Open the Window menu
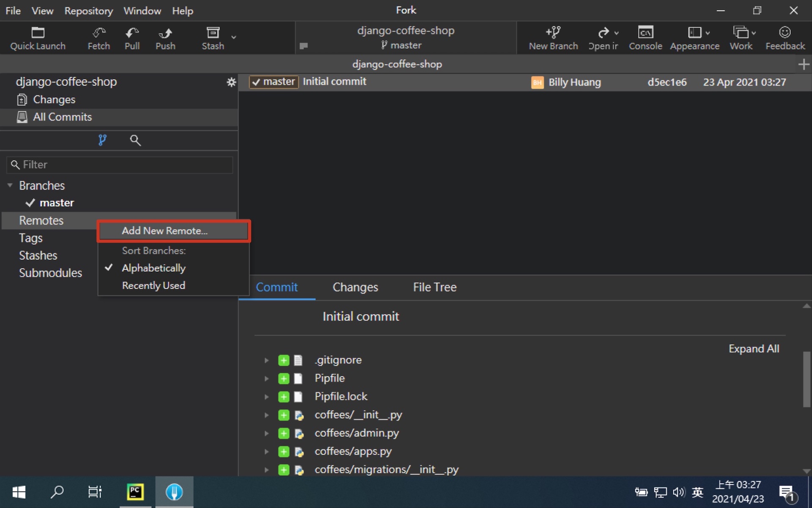This screenshot has height=508, width=812. click(x=142, y=11)
